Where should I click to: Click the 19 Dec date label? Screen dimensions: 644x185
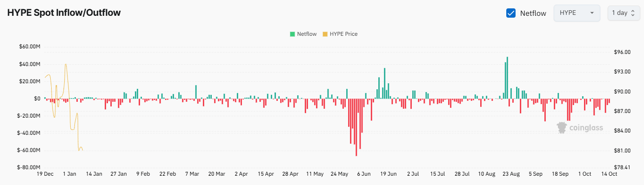(x=45, y=174)
